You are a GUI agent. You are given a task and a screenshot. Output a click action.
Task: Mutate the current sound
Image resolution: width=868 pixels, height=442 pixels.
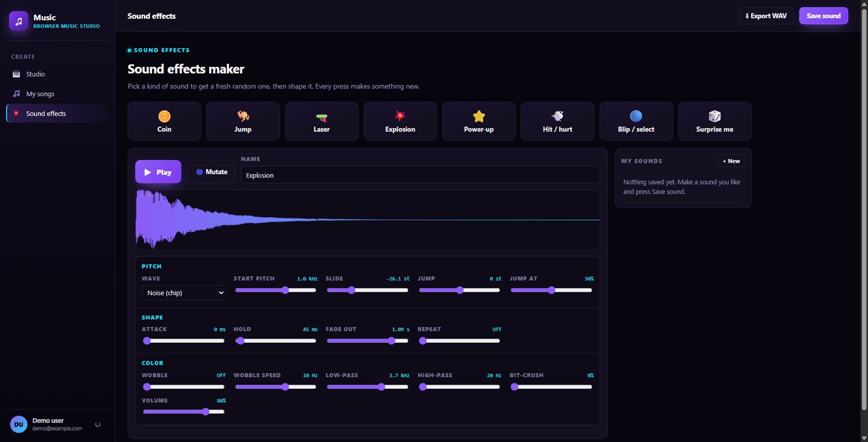(212, 172)
